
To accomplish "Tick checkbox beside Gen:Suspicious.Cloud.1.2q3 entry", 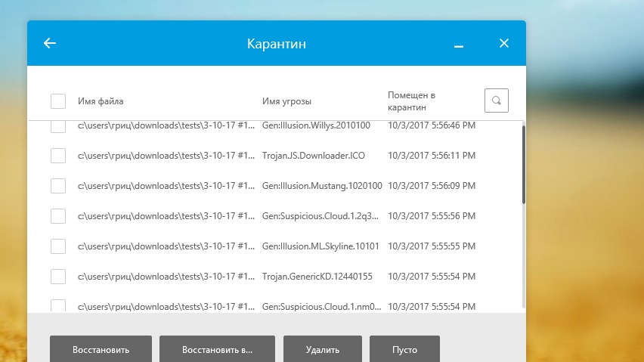I will pos(58,216).
